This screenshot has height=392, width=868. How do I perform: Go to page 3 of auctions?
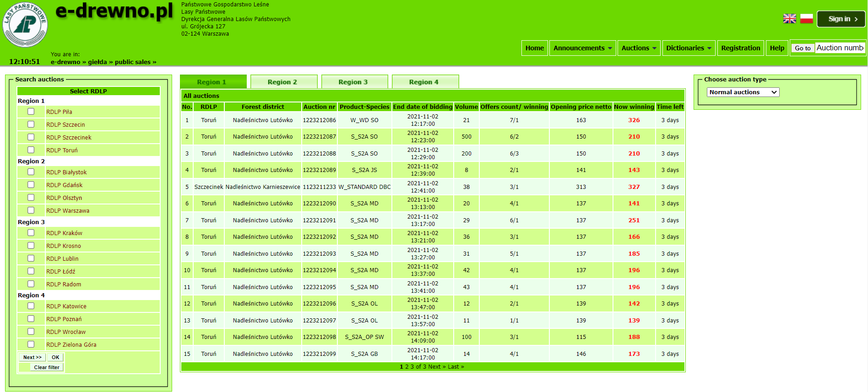tap(412, 367)
